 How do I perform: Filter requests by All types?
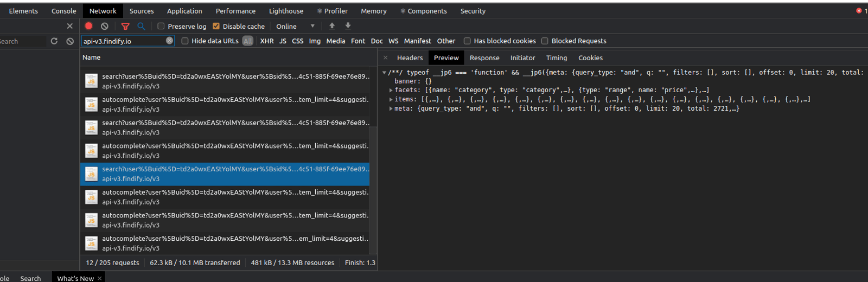tap(248, 41)
